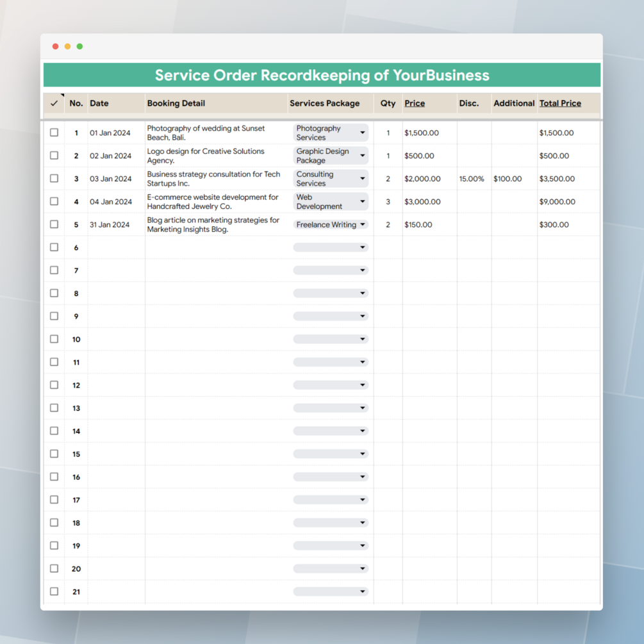The image size is (644, 644).
Task: Open the empty services dropdown on row 6
Action: (331, 247)
